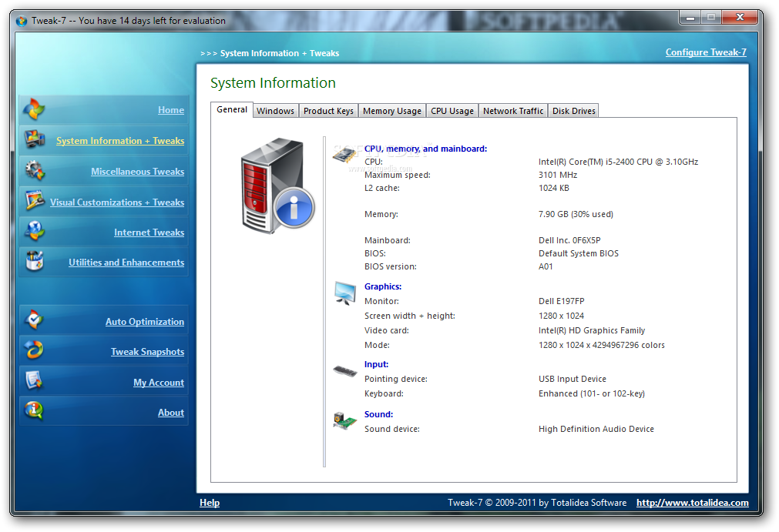The height and width of the screenshot is (532, 779).
Task: Click the CPU value Intel(R) Core(TM) i5-2400
Action: (x=619, y=162)
